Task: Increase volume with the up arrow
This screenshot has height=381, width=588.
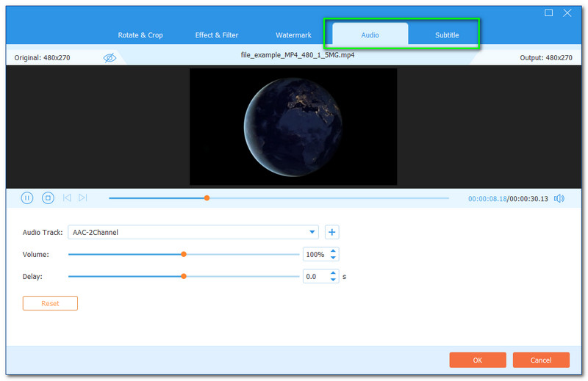Action: pos(334,251)
